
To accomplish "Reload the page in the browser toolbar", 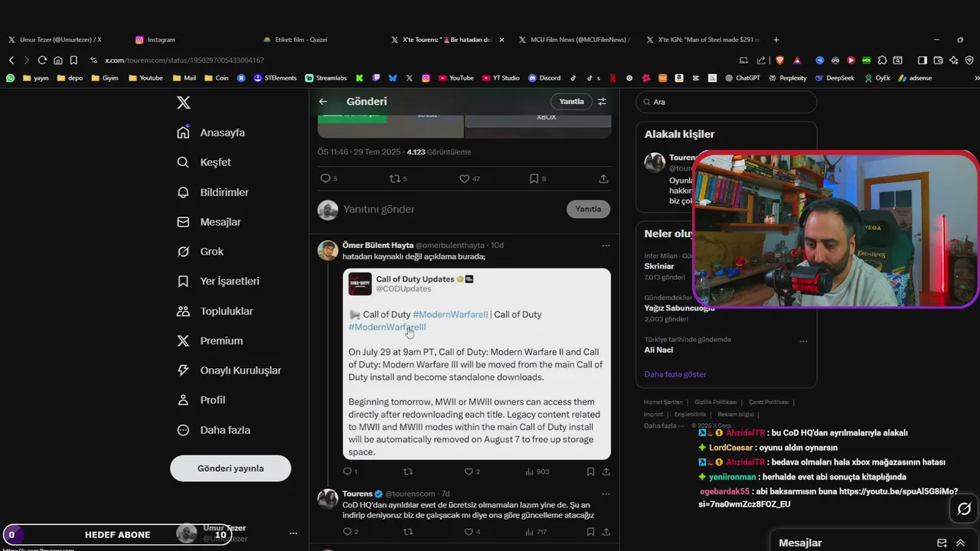I will click(x=42, y=60).
